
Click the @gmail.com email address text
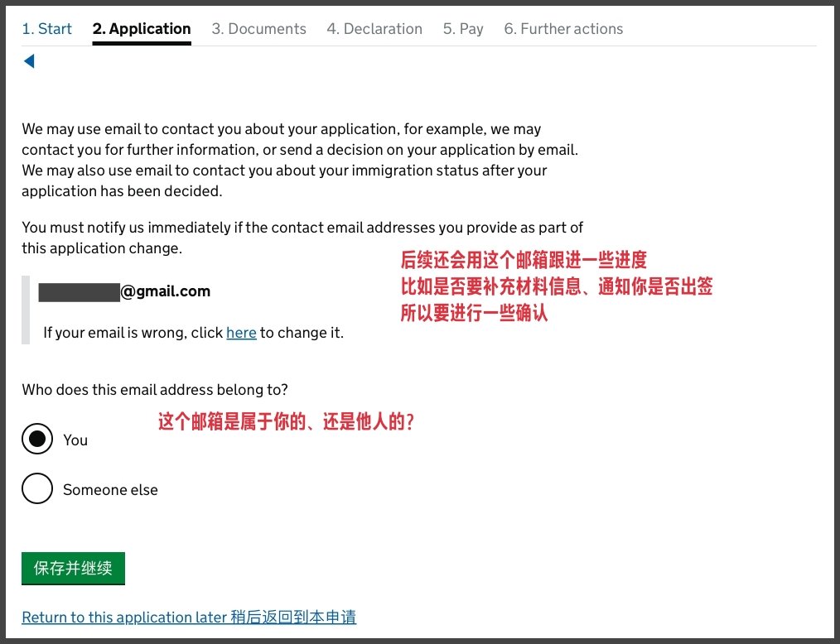[166, 291]
